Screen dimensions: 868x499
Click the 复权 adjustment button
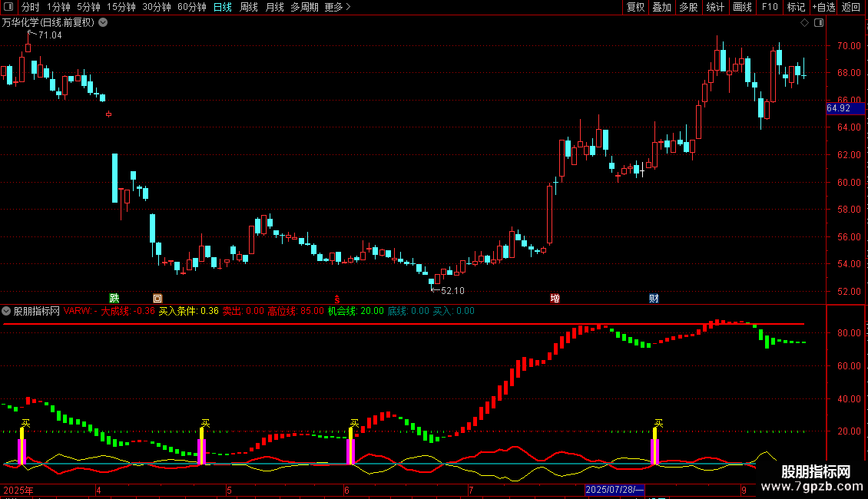pyautogui.click(x=635, y=7)
